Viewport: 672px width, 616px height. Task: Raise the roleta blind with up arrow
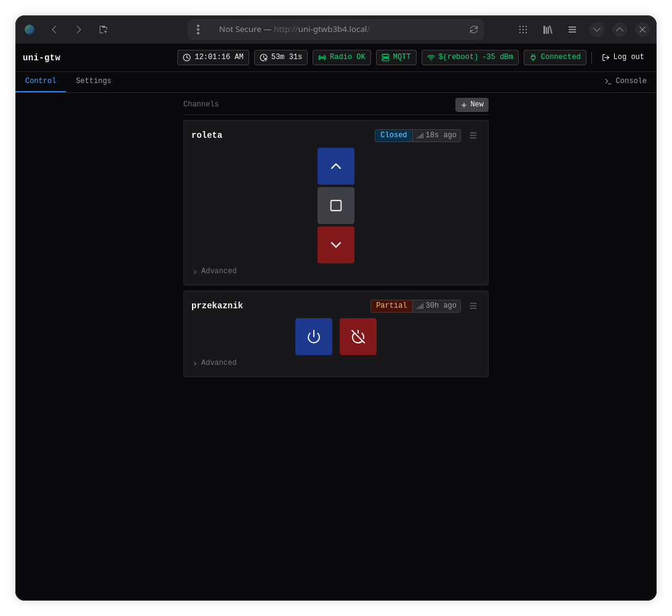[335, 166]
